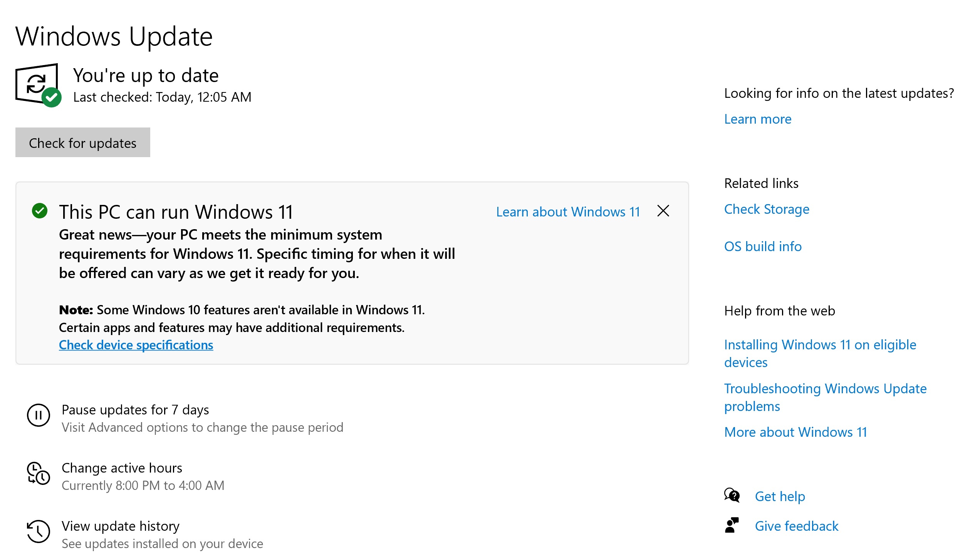Viewport: 970px width, 560px height.
Task: Dismiss the Windows 11 notification banner
Action: pos(663,211)
